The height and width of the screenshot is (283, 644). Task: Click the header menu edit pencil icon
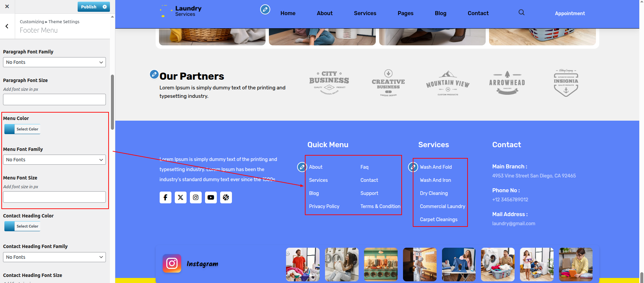coord(265,9)
